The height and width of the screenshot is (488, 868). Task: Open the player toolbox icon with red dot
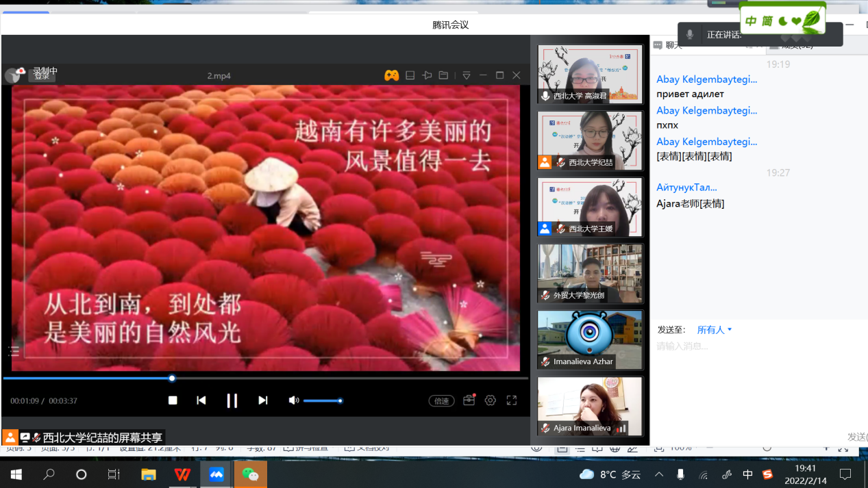(x=469, y=400)
